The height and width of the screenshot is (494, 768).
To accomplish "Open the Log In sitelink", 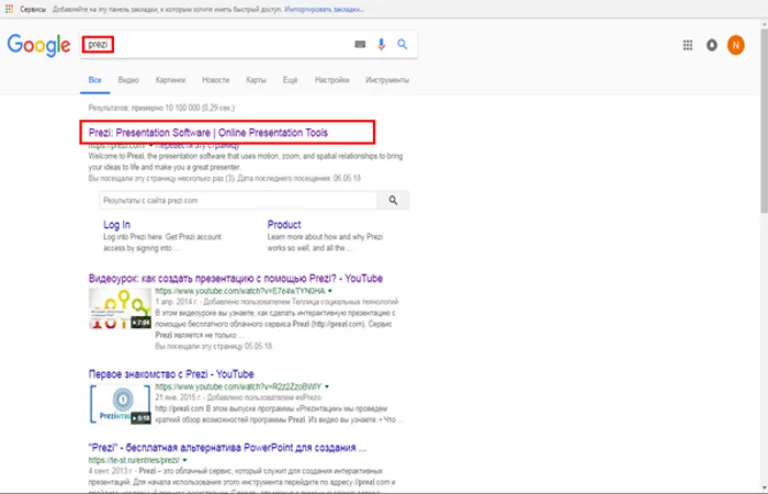I will click(117, 225).
